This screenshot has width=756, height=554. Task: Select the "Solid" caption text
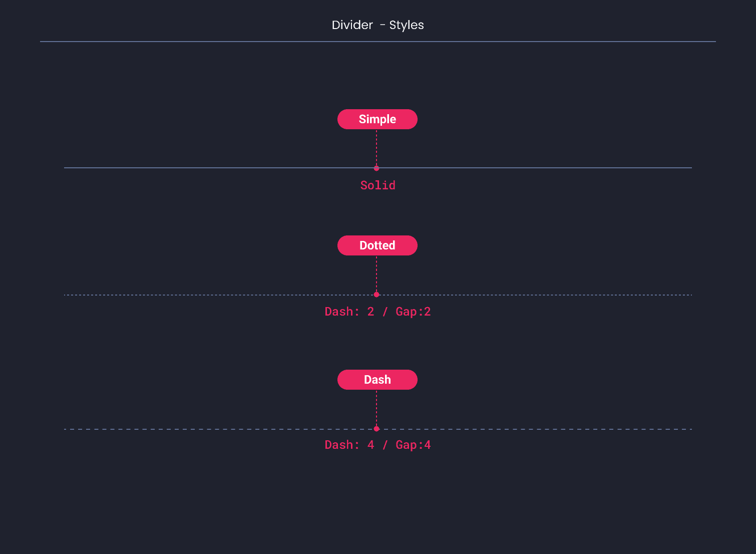pos(378,185)
